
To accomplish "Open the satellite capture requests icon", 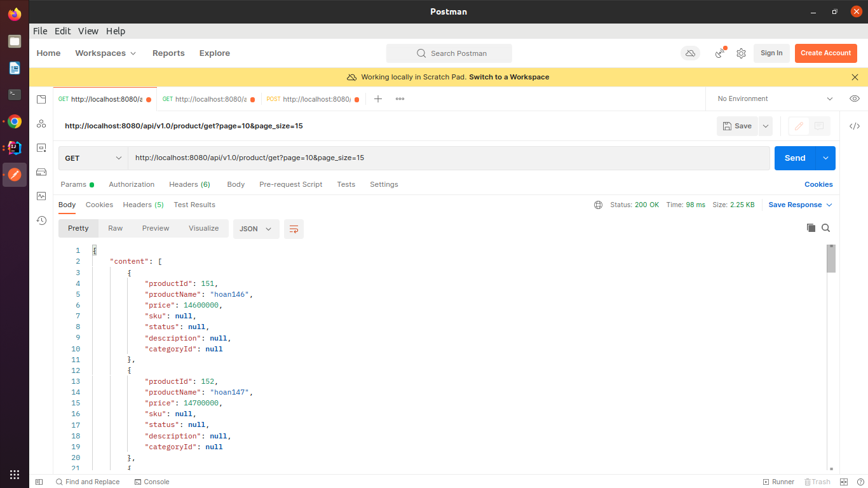I will pyautogui.click(x=721, y=53).
